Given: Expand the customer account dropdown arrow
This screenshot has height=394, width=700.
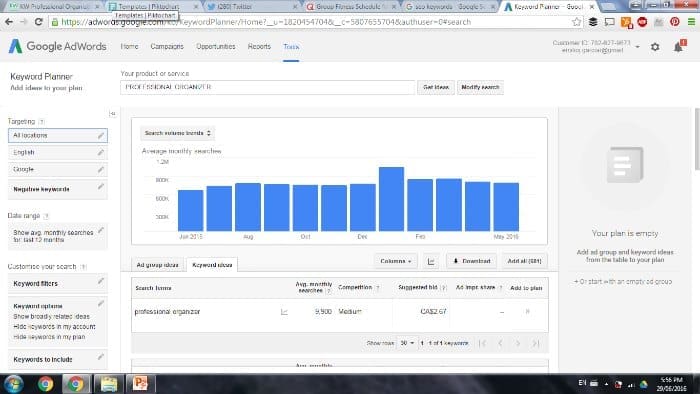Looking at the screenshot, I should point(638,47).
